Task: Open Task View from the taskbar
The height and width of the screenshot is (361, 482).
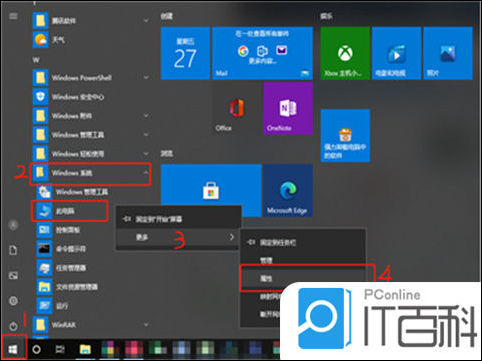Action: [60, 349]
